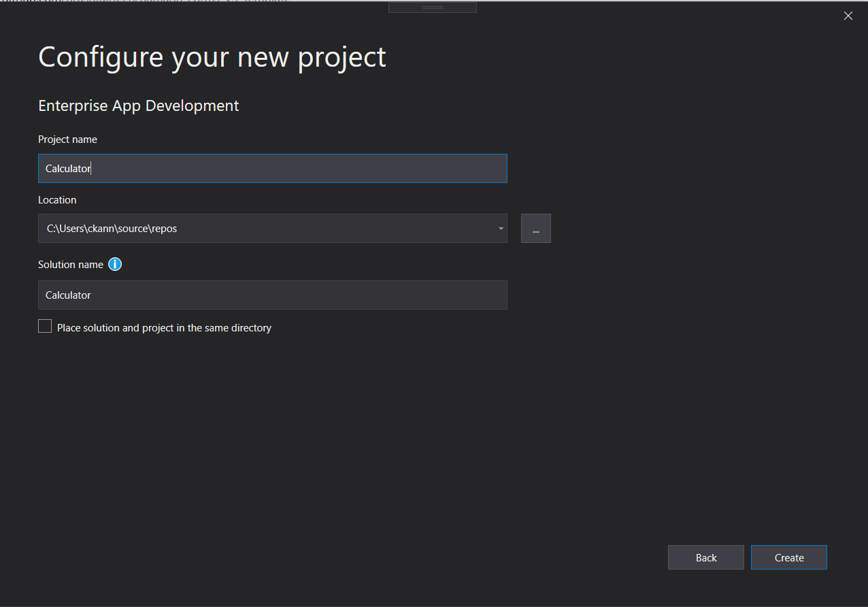Click the Location dropdown arrow icon
Image resolution: width=868 pixels, height=607 pixels.
500,228
